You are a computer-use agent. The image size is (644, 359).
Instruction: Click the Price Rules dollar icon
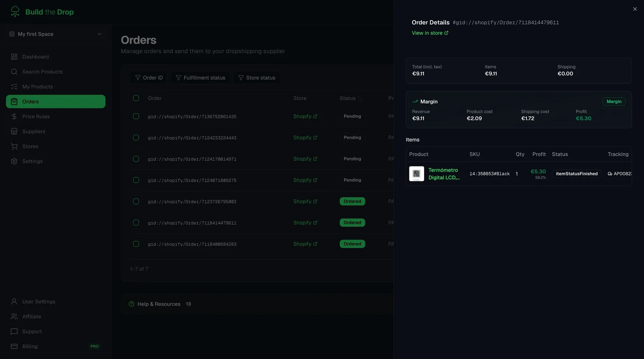(x=14, y=116)
